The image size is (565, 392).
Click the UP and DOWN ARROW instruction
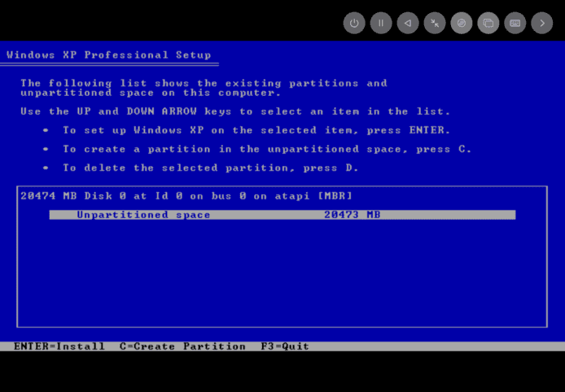pyautogui.click(x=235, y=111)
